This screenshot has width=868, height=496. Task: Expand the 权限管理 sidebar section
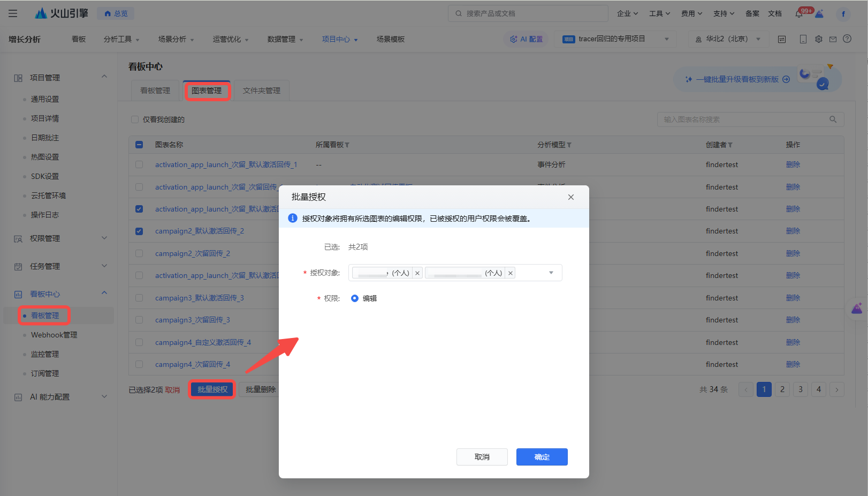(104, 238)
